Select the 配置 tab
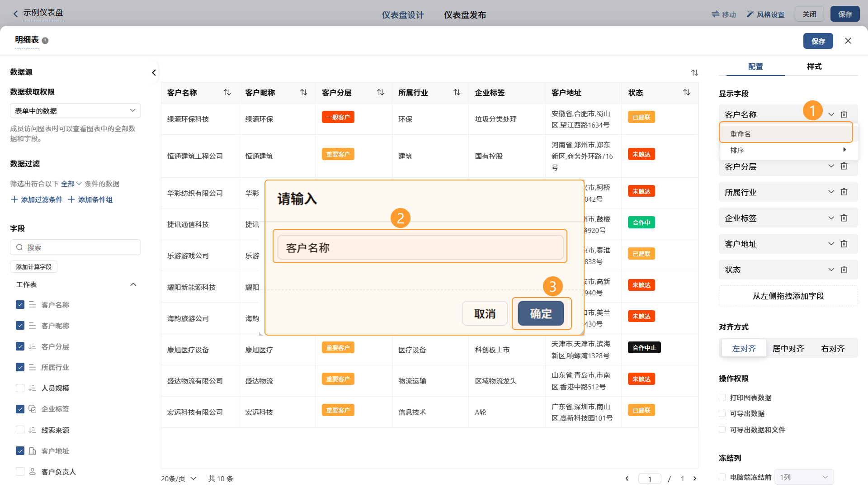Screen dimensions: 868x488 pos(755,66)
